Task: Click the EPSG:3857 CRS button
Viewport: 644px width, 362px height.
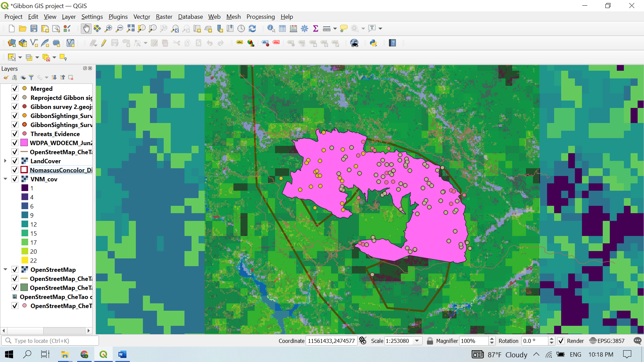Action: pos(607,341)
